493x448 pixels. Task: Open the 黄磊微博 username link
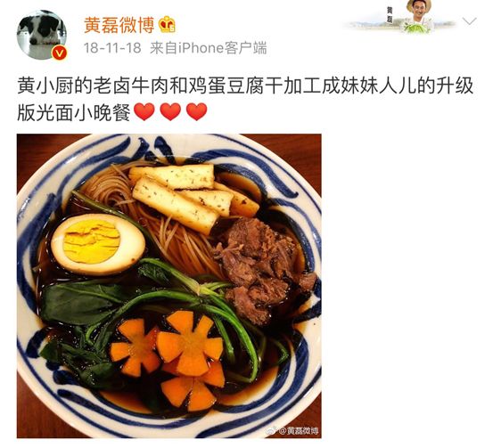click(119, 25)
